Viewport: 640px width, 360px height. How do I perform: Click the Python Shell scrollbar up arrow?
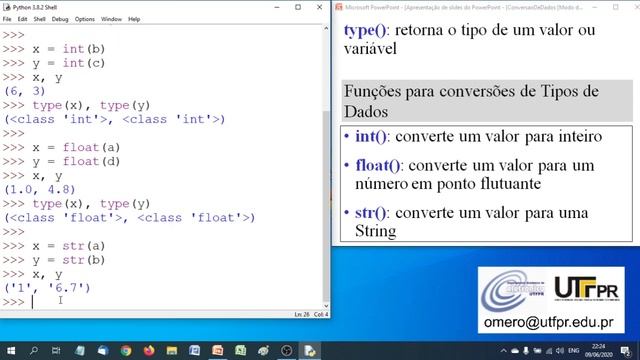[x=326, y=29]
